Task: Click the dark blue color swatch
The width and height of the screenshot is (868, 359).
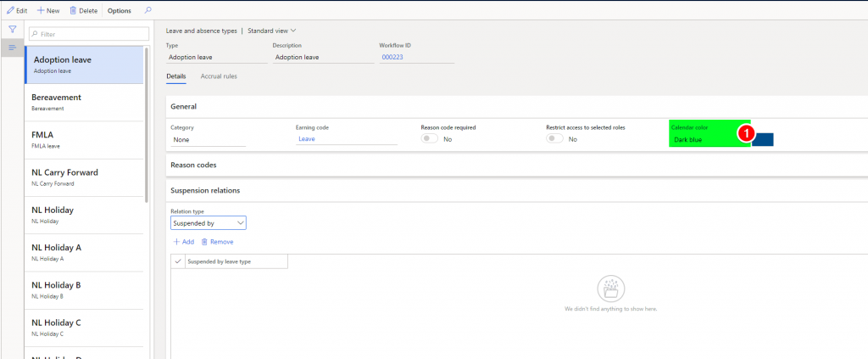Action: click(763, 139)
